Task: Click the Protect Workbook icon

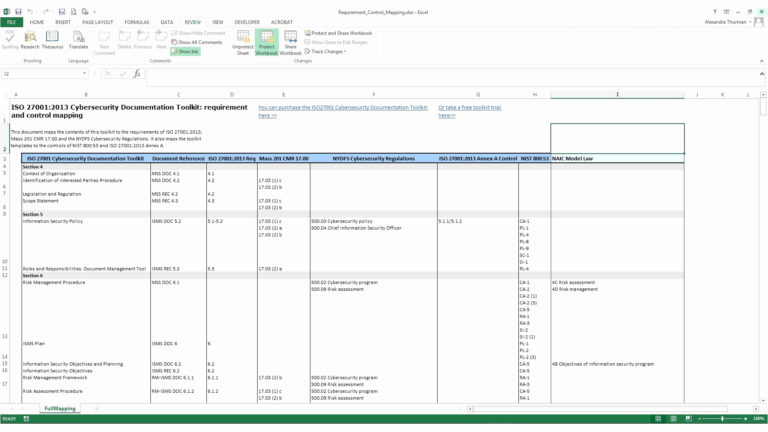Action: 267,40
